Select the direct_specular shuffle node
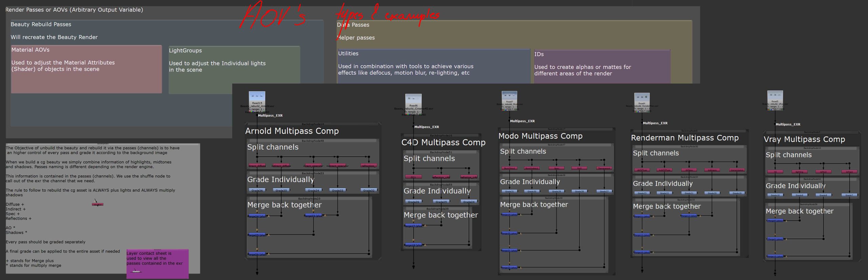868x280 pixels. [x=313, y=166]
